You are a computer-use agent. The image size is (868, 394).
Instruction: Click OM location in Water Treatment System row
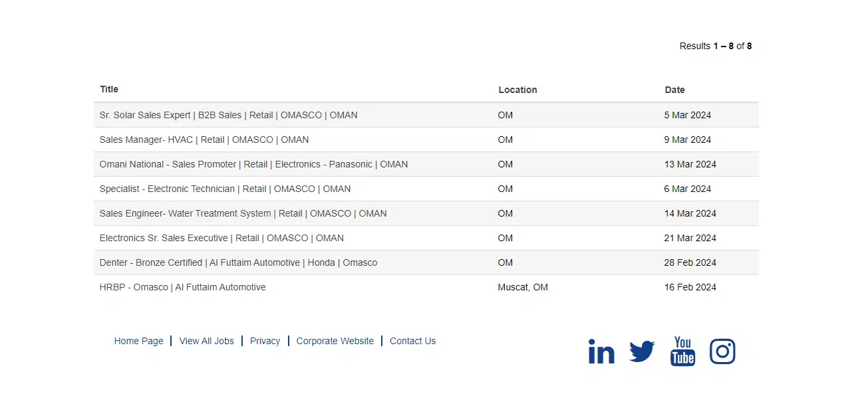pos(506,213)
